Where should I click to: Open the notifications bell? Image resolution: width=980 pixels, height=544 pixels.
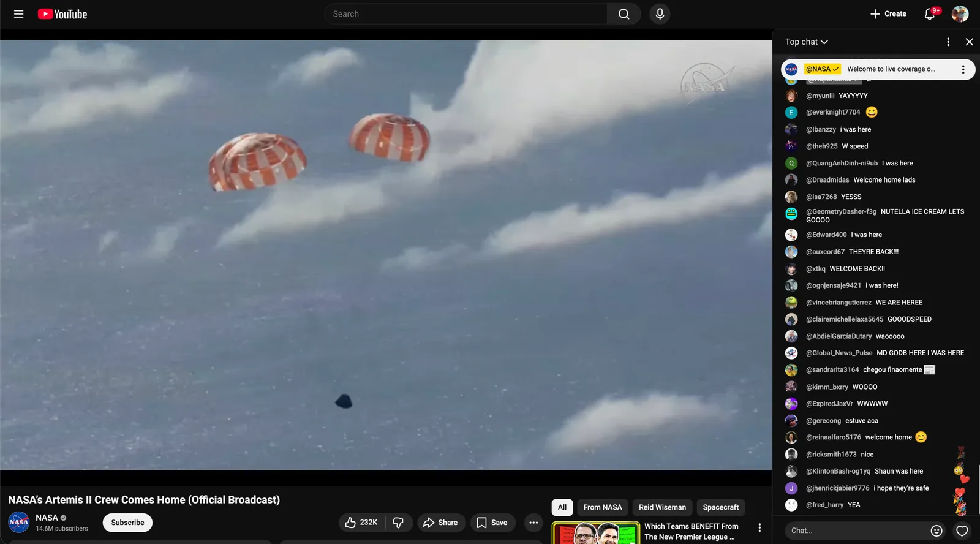coord(930,14)
